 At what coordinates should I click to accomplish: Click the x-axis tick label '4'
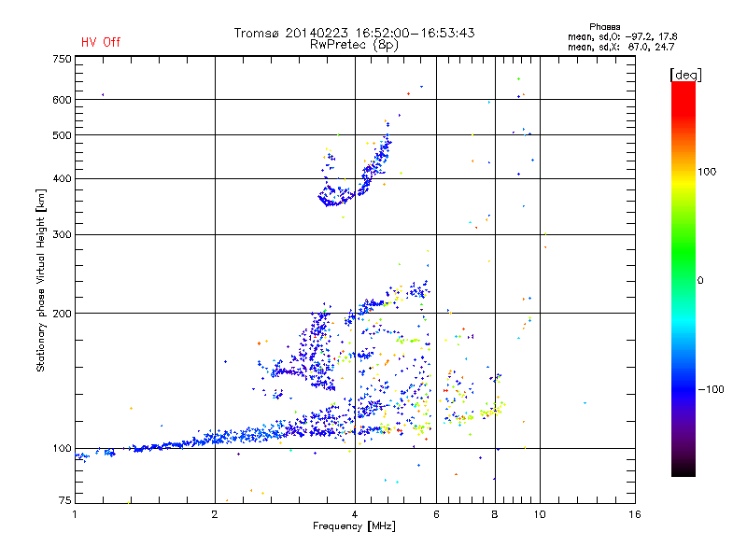(355, 514)
